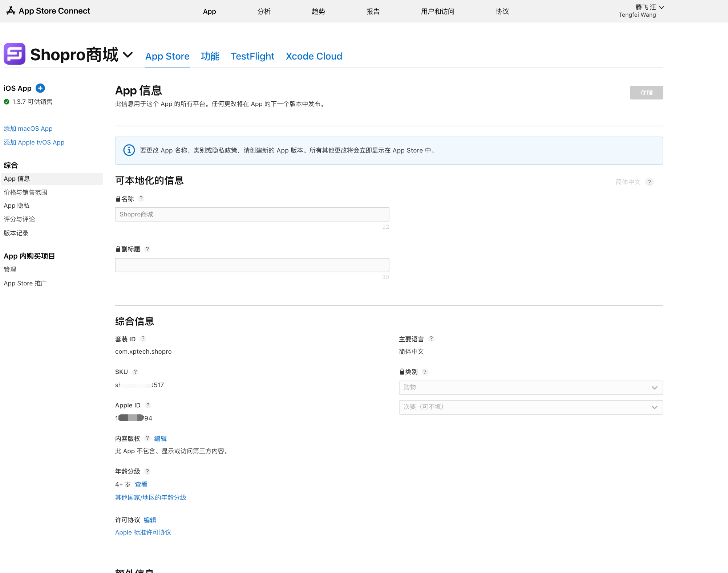Click 添加 Apple tvOS App link
The image size is (728, 573).
34,142
